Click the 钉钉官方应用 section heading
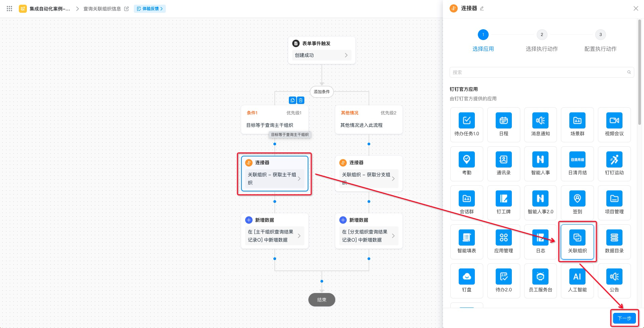This screenshot has height=328, width=644. pyautogui.click(x=464, y=89)
